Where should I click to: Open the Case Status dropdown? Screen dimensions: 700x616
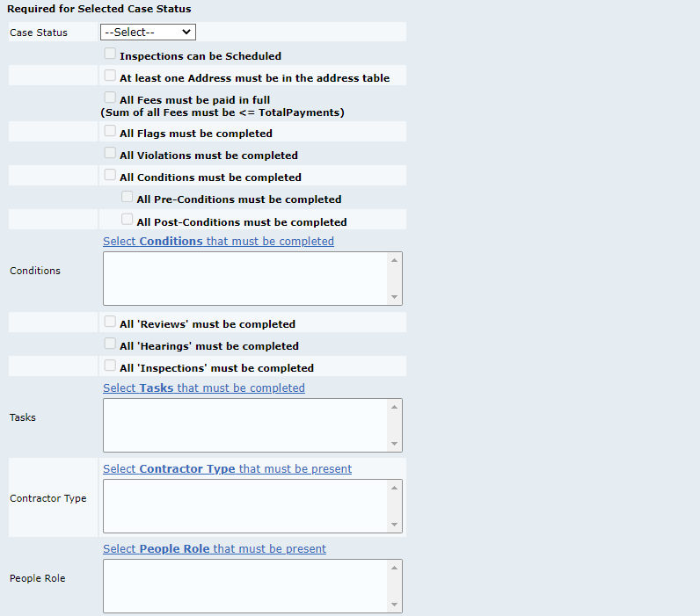pos(148,33)
